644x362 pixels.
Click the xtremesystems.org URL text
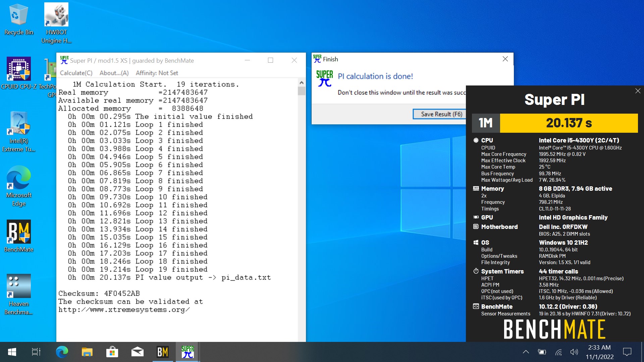click(124, 310)
